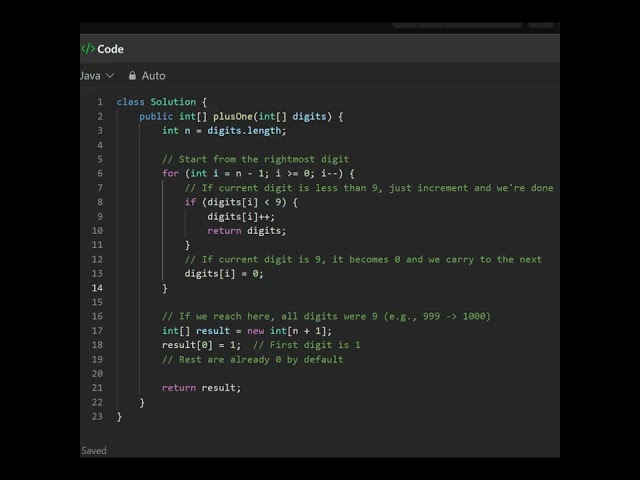Click 'int n = digits.length;' line
Image resolution: width=640 pixels, height=480 pixels.
click(224, 131)
